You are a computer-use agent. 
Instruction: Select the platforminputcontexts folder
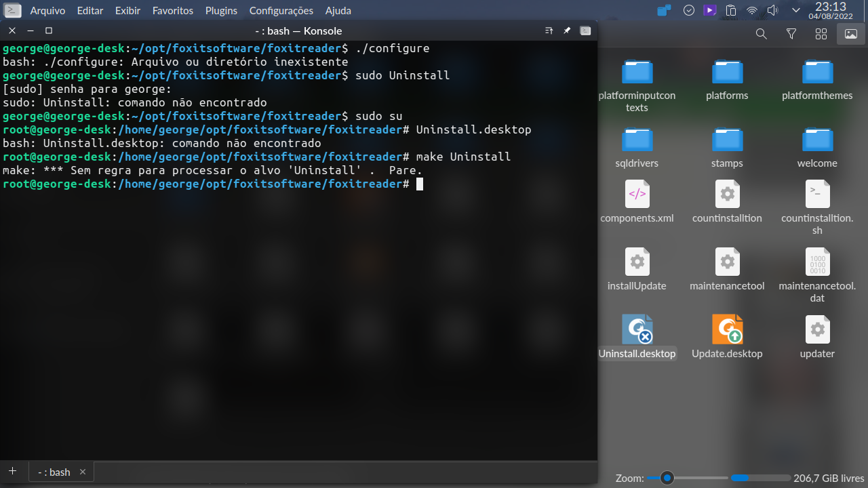[637, 85]
